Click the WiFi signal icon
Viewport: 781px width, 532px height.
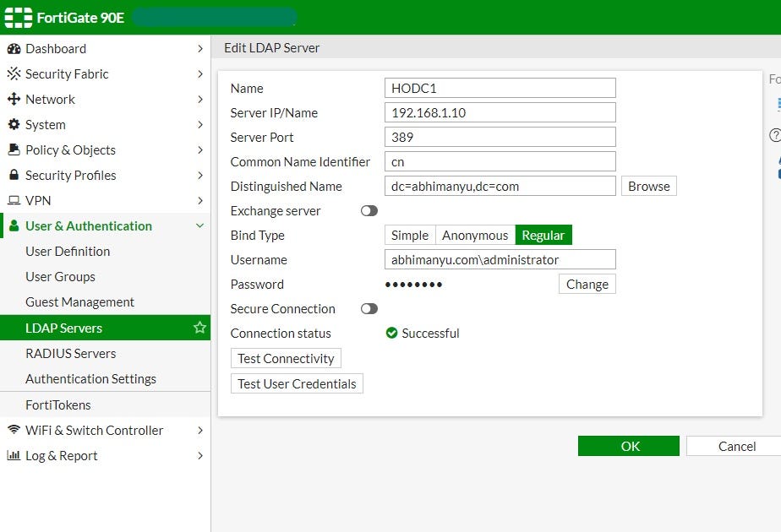pos(14,430)
